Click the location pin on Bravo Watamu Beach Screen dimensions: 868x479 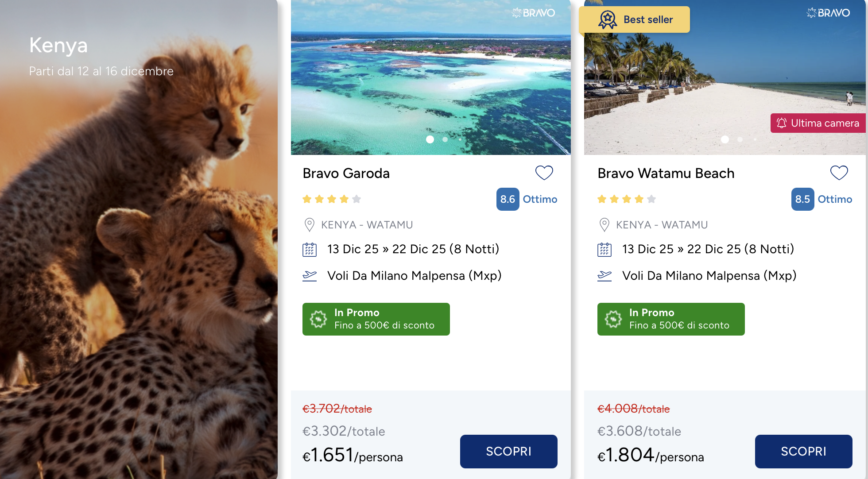[604, 225]
